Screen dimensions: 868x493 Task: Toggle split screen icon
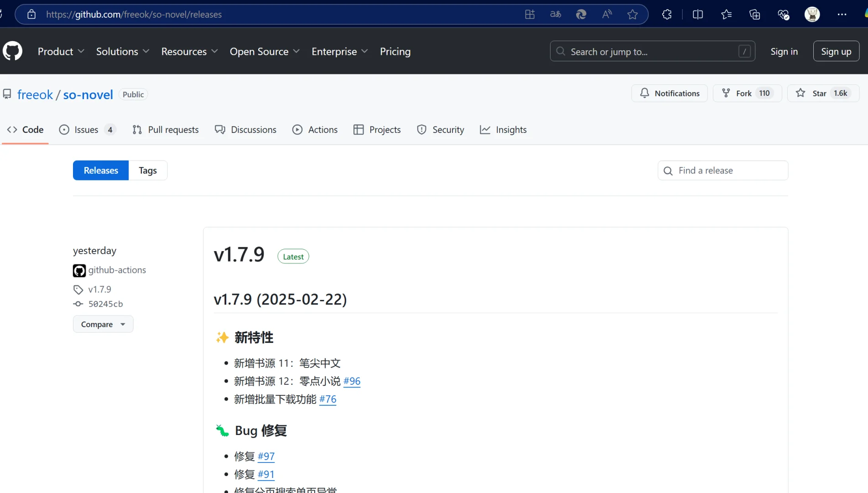[697, 14]
